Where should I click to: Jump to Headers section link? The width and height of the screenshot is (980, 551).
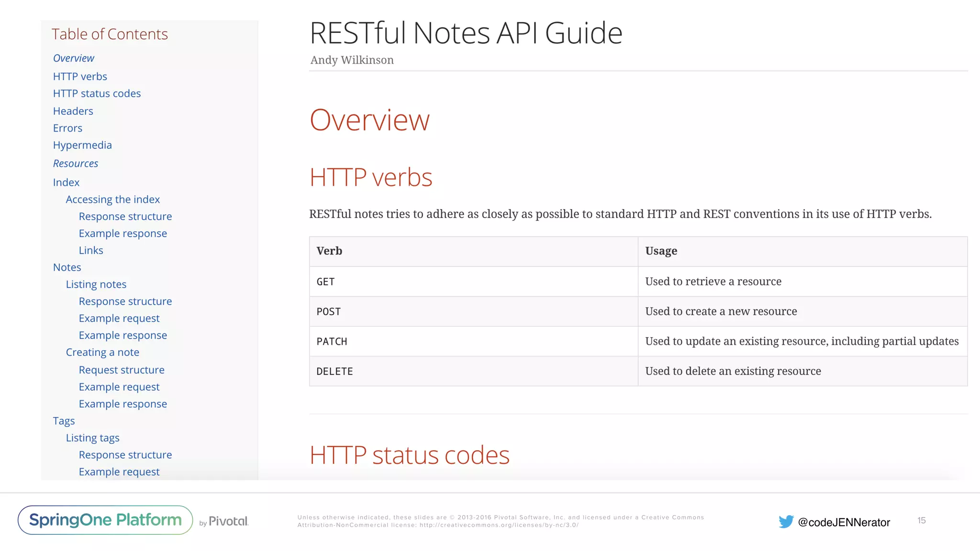pos(73,111)
